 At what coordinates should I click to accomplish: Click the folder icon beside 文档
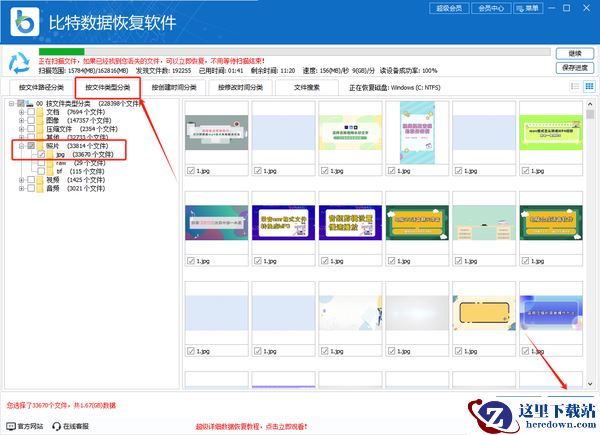click(x=40, y=112)
